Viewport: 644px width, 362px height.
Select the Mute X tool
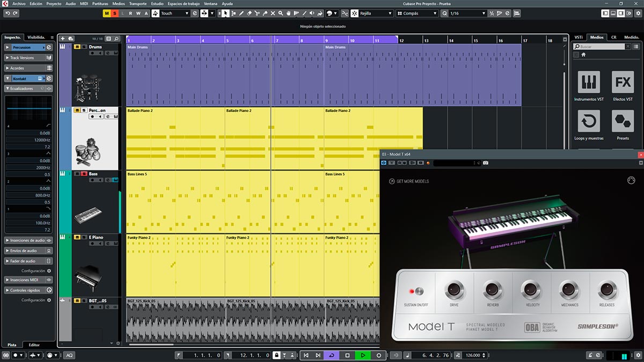[273, 13]
